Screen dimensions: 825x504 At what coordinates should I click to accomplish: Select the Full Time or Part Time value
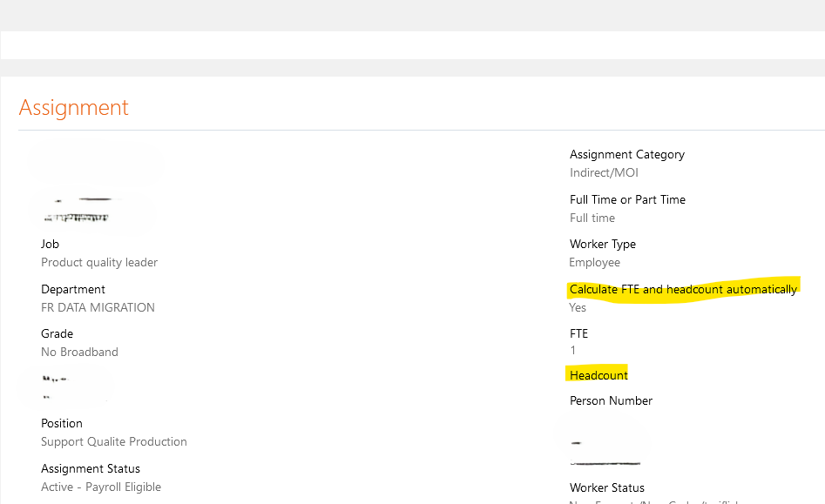[592, 218]
